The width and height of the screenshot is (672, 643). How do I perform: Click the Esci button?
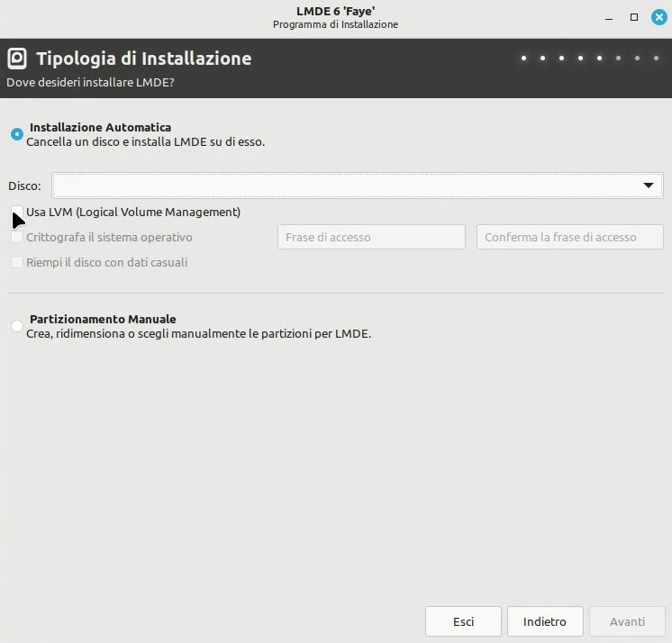463,621
